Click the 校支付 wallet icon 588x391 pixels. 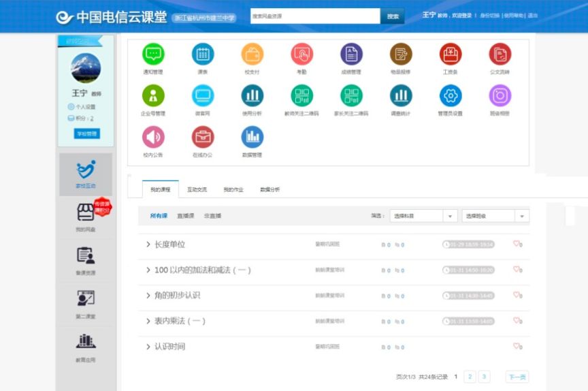tap(252, 54)
